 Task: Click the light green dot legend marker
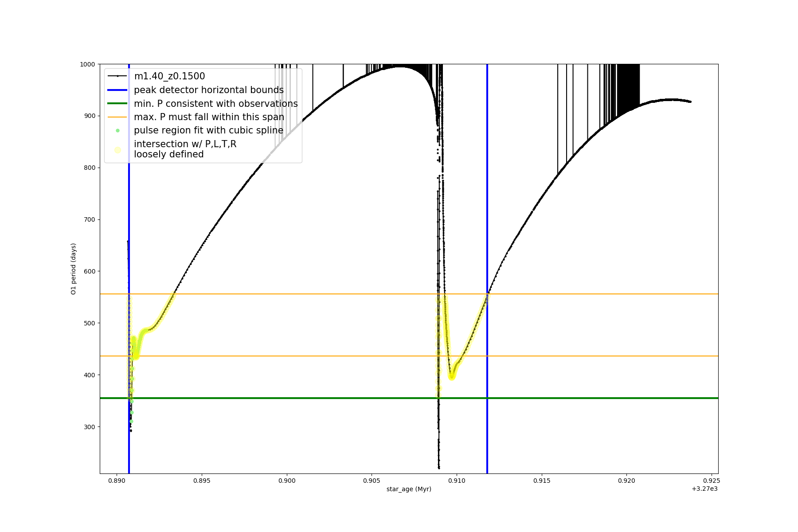coord(117,131)
